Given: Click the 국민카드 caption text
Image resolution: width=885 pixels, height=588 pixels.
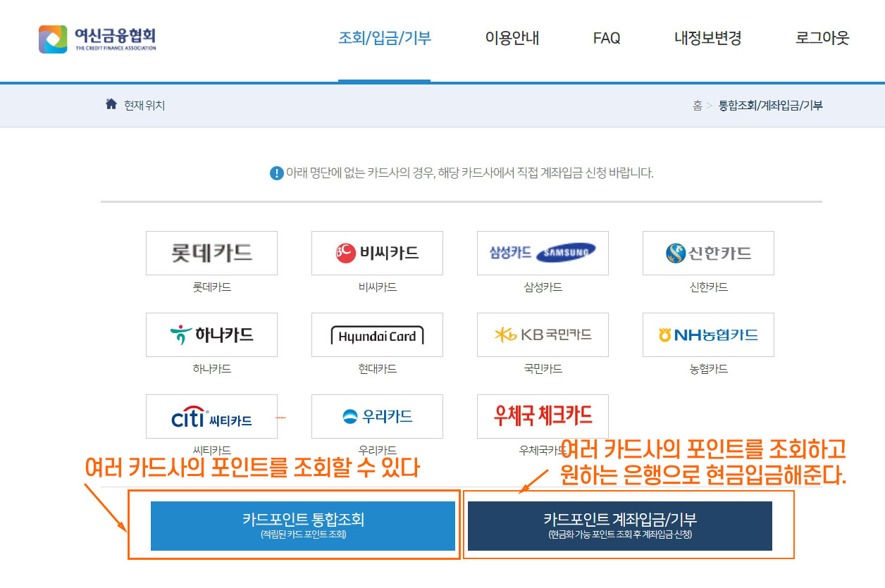Looking at the screenshot, I should coord(543,369).
